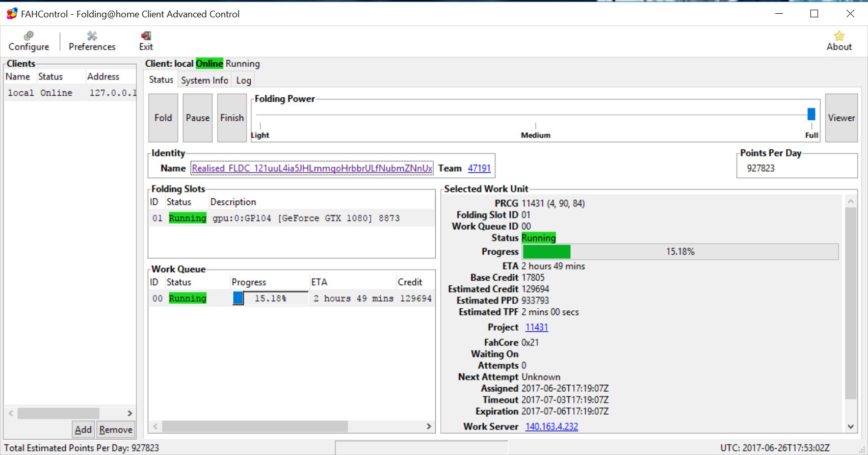
Task: Open team 47191 link
Action: (479, 168)
